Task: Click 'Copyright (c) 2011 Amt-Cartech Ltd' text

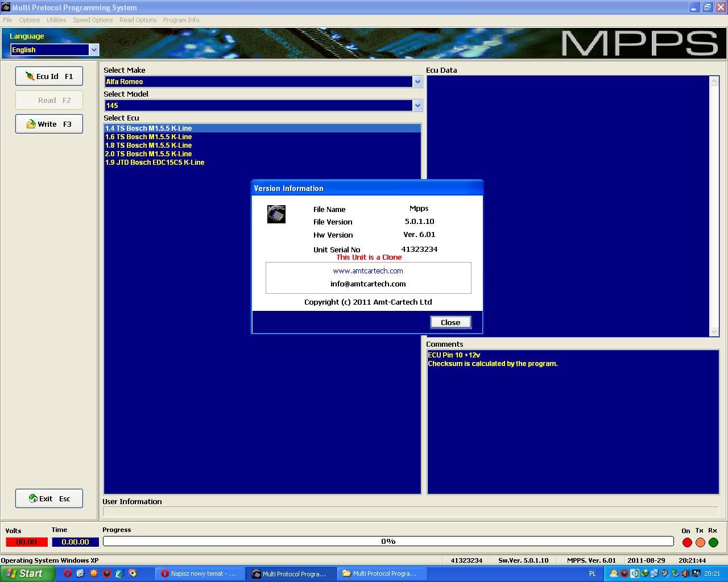Action: 368,302
